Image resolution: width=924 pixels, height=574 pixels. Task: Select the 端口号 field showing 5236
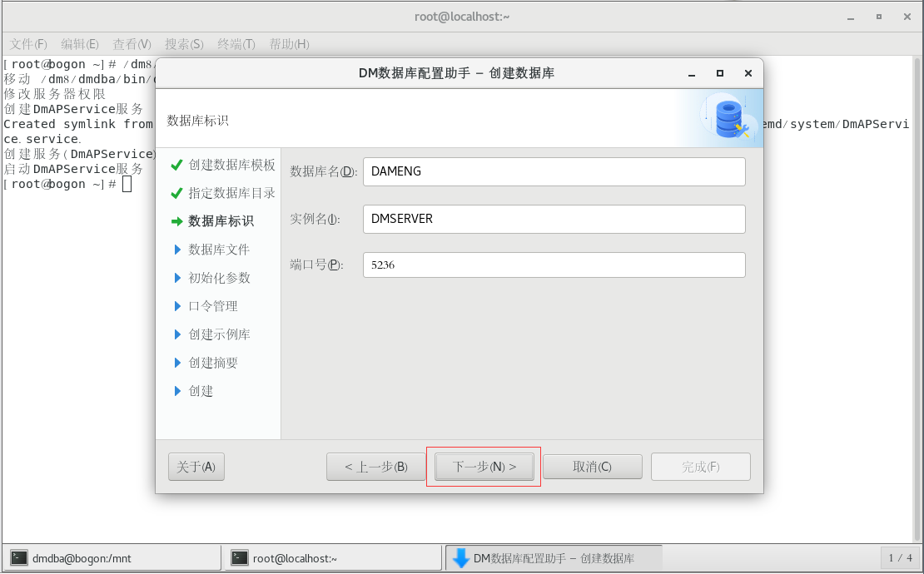[x=554, y=265]
